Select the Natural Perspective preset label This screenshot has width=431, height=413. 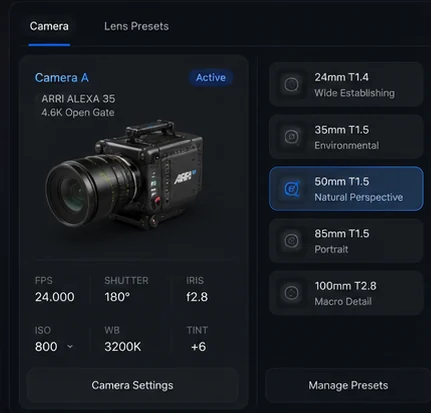pos(359,197)
